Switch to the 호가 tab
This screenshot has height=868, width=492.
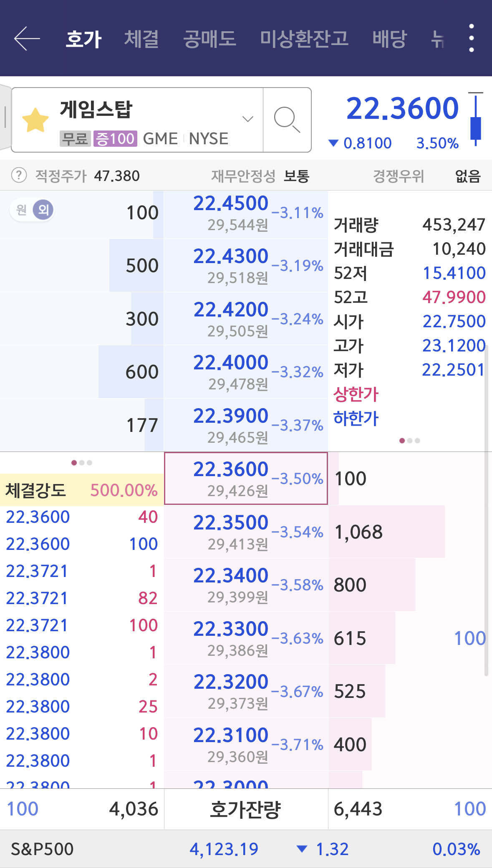tap(83, 39)
